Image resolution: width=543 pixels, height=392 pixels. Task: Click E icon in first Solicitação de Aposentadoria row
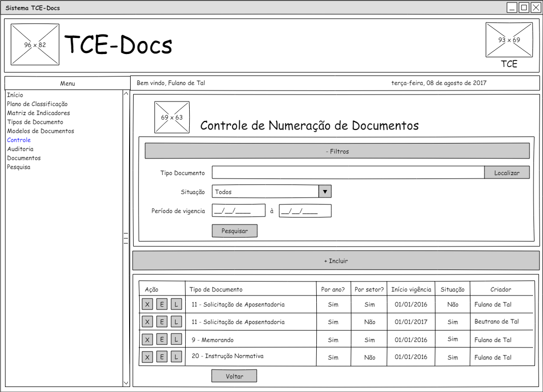pos(161,304)
